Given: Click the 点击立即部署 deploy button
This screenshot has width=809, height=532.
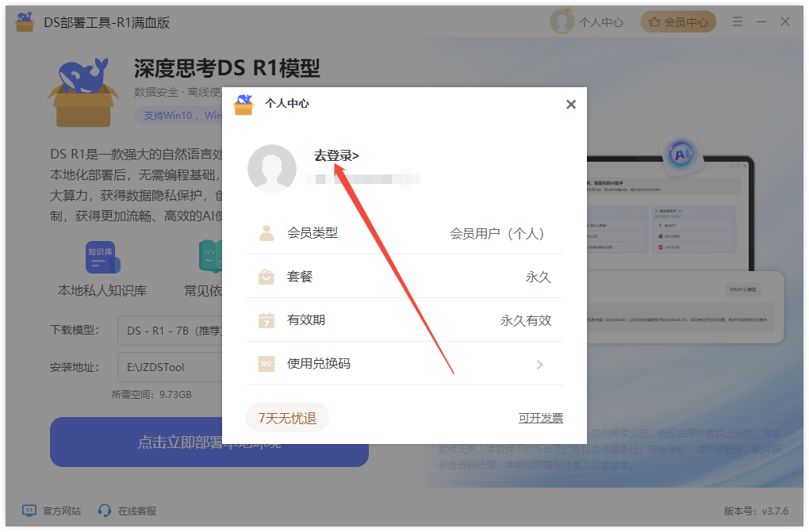Looking at the screenshot, I should [209, 442].
